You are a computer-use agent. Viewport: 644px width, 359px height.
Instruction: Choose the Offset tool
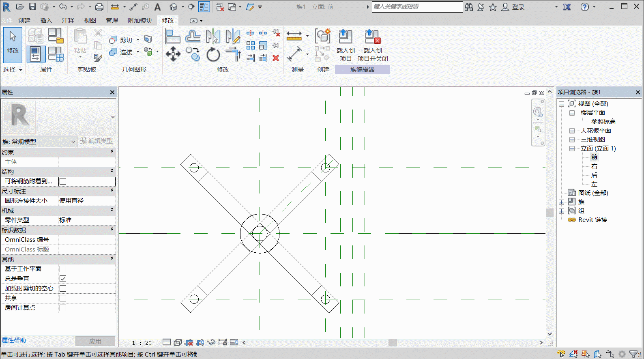[x=193, y=37]
